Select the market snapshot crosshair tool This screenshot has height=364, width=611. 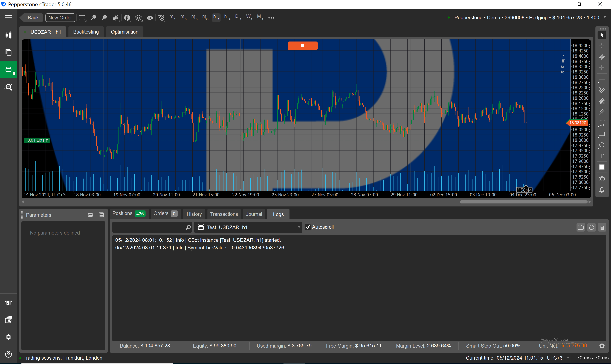pyautogui.click(x=602, y=57)
